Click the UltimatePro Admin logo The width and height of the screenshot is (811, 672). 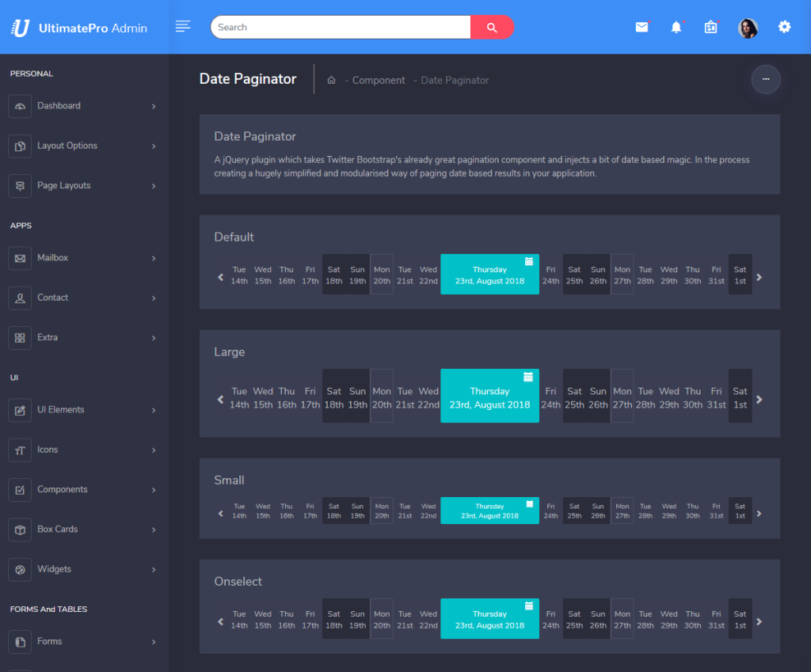pyautogui.click(x=79, y=28)
